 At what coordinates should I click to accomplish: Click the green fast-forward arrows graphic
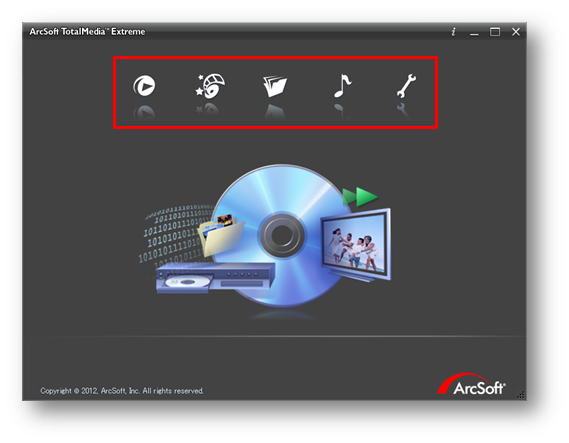pyautogui.click(x=360, y=197)
